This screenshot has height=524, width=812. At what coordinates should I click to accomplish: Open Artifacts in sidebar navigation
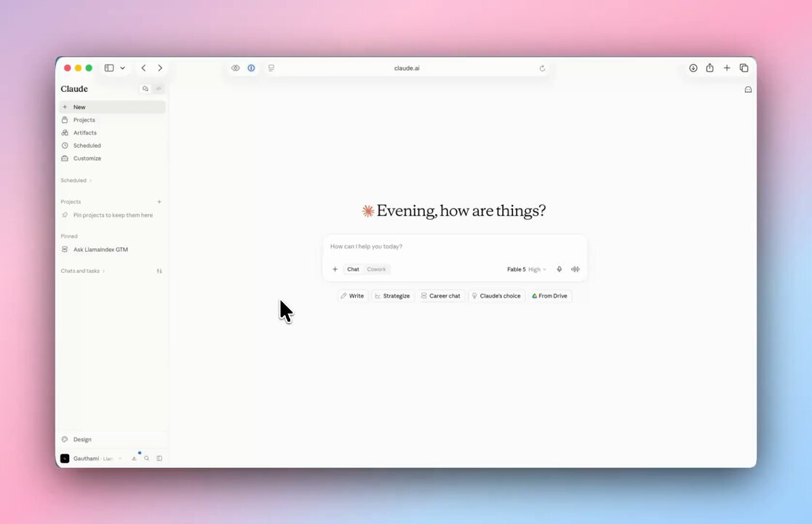112,132
